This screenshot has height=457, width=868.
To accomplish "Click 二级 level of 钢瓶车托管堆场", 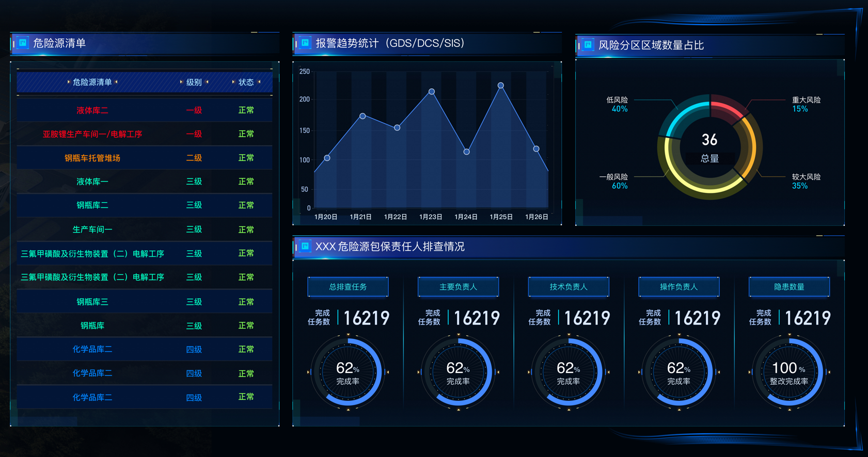I will point(194,158).
